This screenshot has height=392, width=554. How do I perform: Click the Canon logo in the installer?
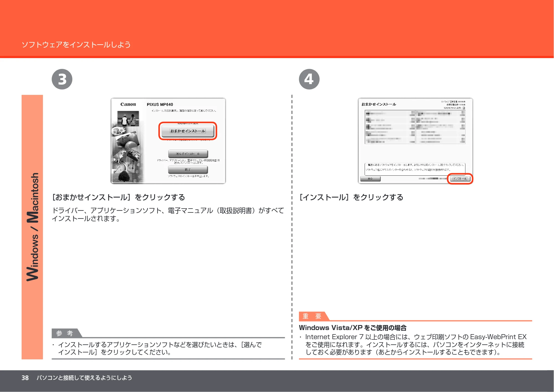tap(128, 104)
